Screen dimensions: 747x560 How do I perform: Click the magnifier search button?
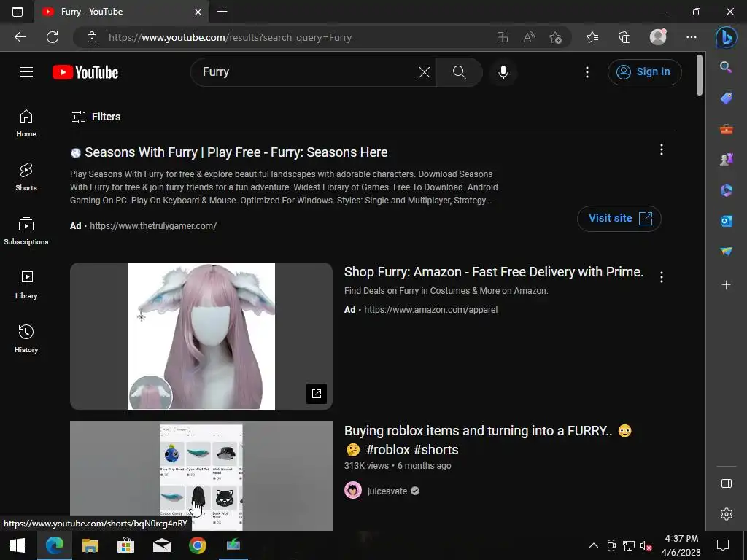pos(460,72)
